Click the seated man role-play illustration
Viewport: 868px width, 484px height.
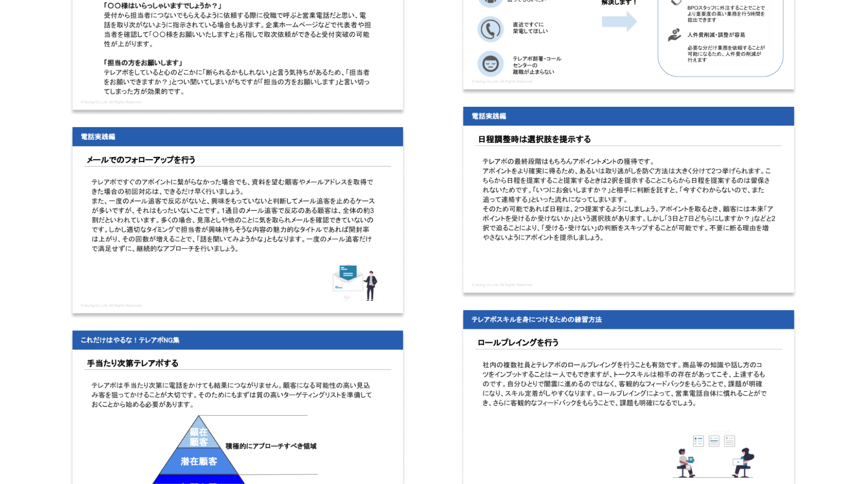point(685,463)
